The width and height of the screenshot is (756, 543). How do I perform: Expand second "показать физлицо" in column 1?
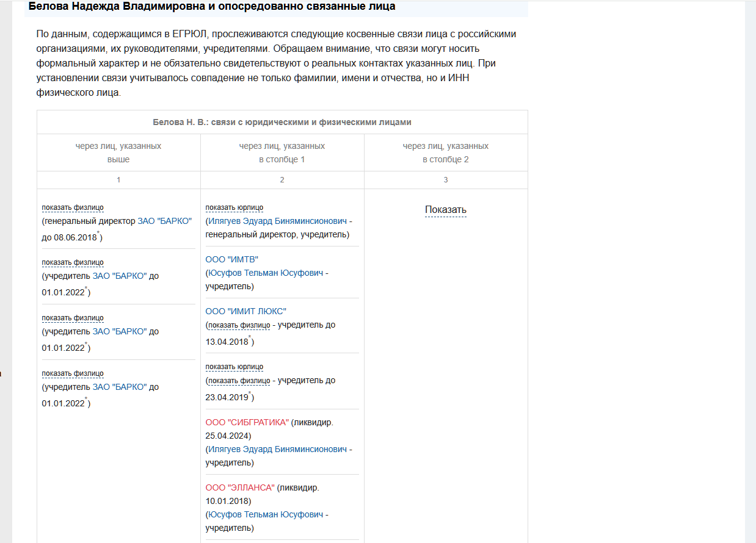(x=73, y=262)
